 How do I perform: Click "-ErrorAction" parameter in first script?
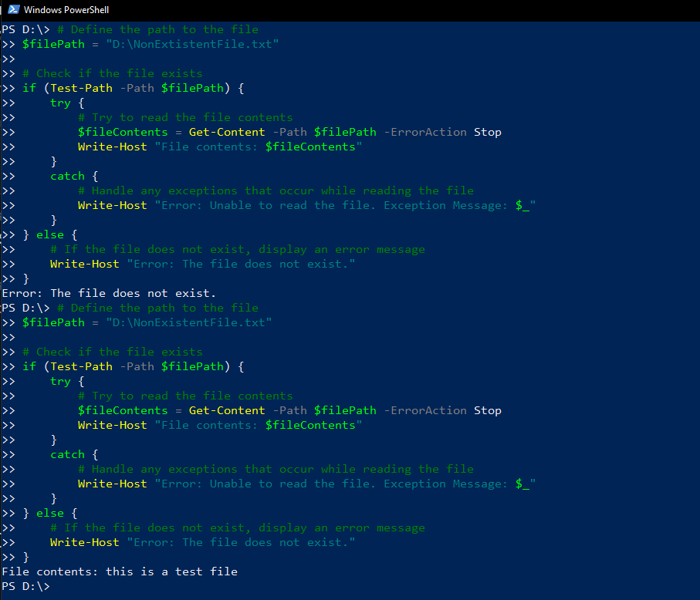[425, 132]
